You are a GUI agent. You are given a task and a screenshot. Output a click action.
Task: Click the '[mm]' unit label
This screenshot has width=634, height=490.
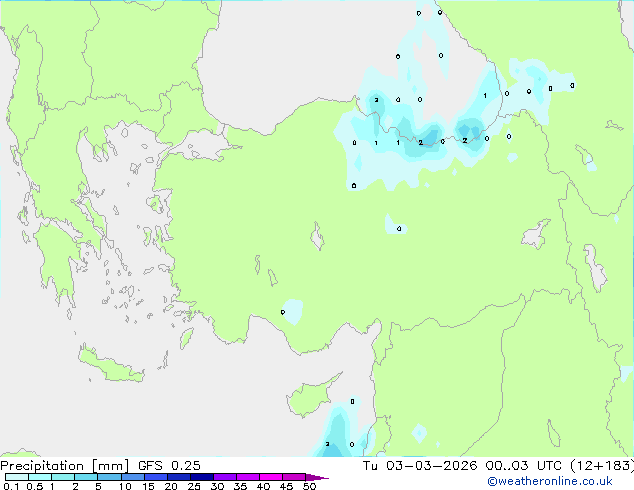pos(110,466)
